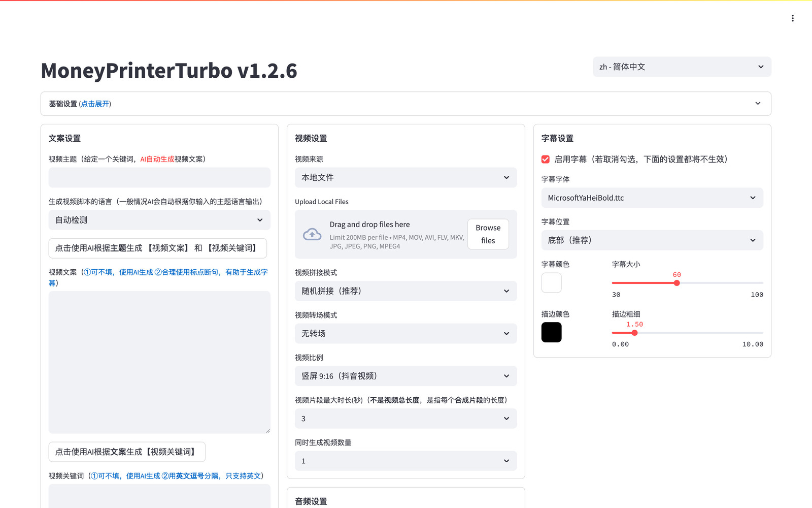The width and height of the screenshot is (812, 508).
Task: Click the Upload Local Files label
Action: pyautogui.click(x=322, y=202)
